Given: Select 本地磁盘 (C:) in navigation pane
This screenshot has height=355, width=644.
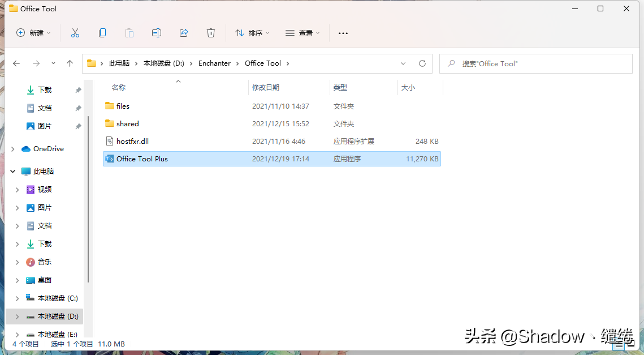Looking at the screenshot, I should (x=58, y=298).
